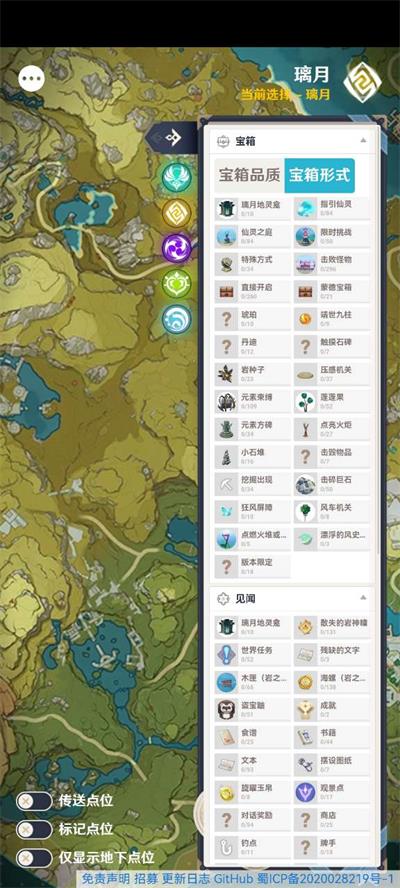
Task: Click the 璃月 Geo emblem icon
Action: click(x=362, y=83)
